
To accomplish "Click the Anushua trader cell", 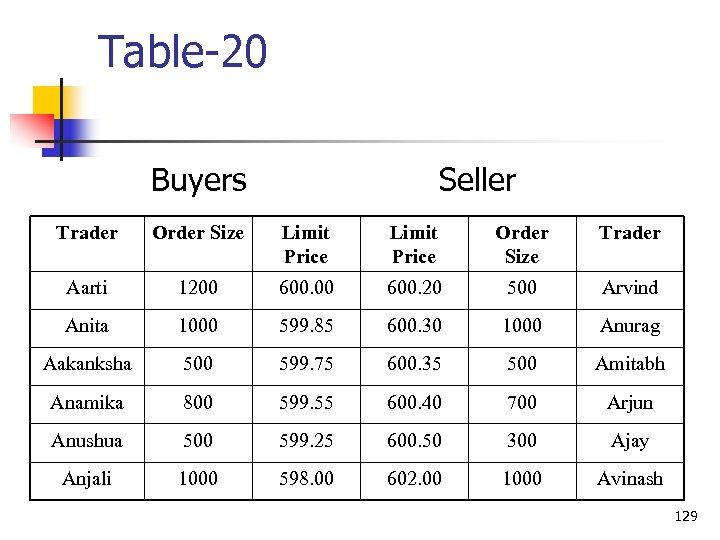I will click(87, 440).
